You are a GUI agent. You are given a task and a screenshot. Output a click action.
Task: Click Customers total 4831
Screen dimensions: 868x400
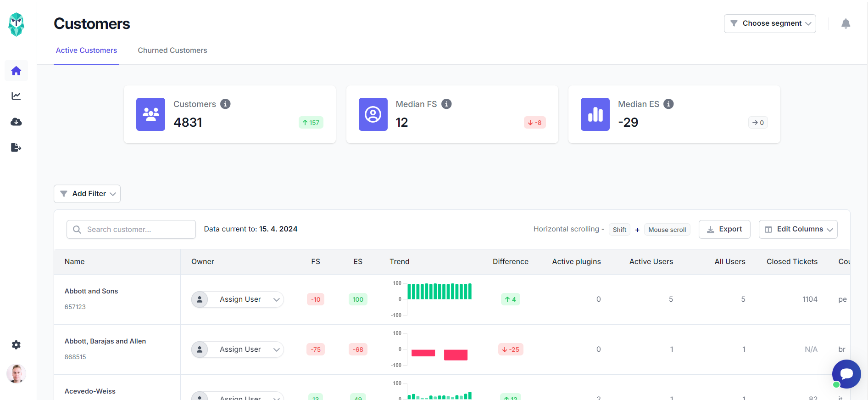pos(188,123)
